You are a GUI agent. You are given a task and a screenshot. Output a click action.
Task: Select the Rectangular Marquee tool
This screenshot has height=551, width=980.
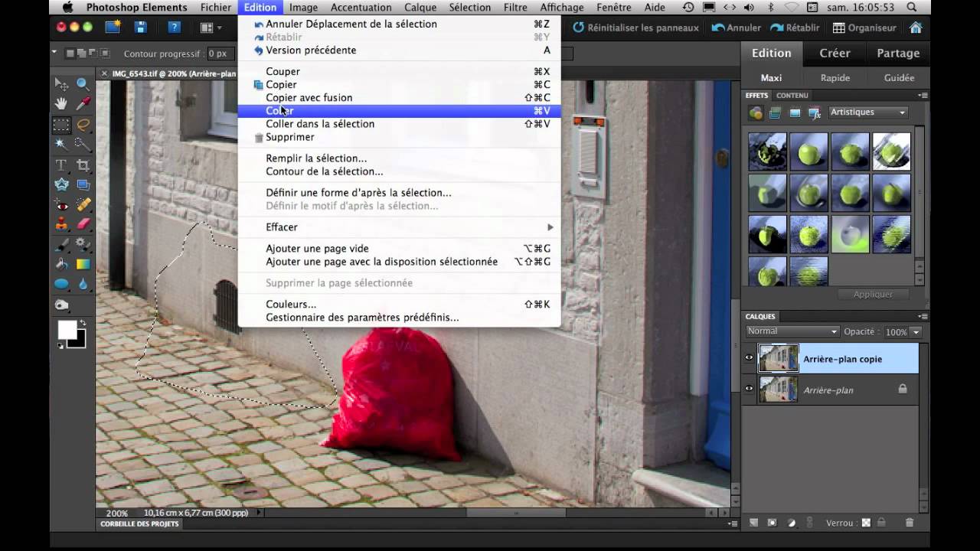click(x=61, y=125)
